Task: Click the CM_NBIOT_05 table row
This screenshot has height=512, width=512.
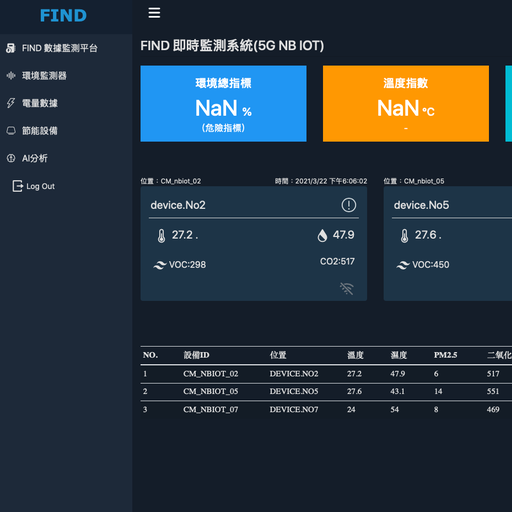Action: point(326,391)
